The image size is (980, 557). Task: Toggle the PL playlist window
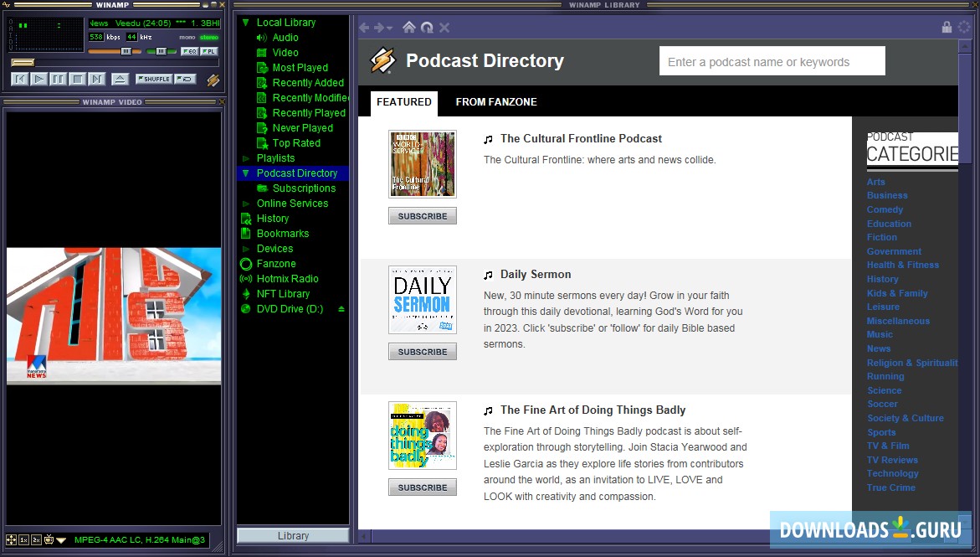208,51
